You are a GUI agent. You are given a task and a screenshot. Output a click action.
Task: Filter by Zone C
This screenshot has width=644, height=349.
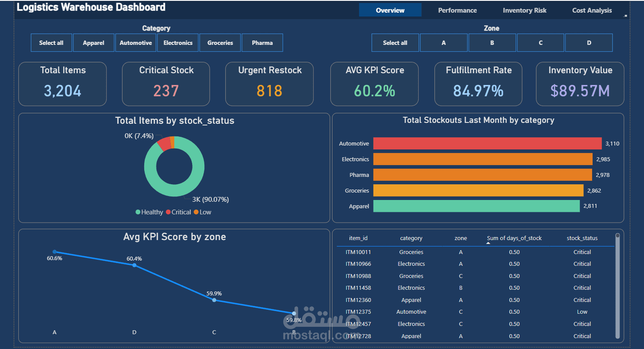pyautogui.click(x=540, y=43)
